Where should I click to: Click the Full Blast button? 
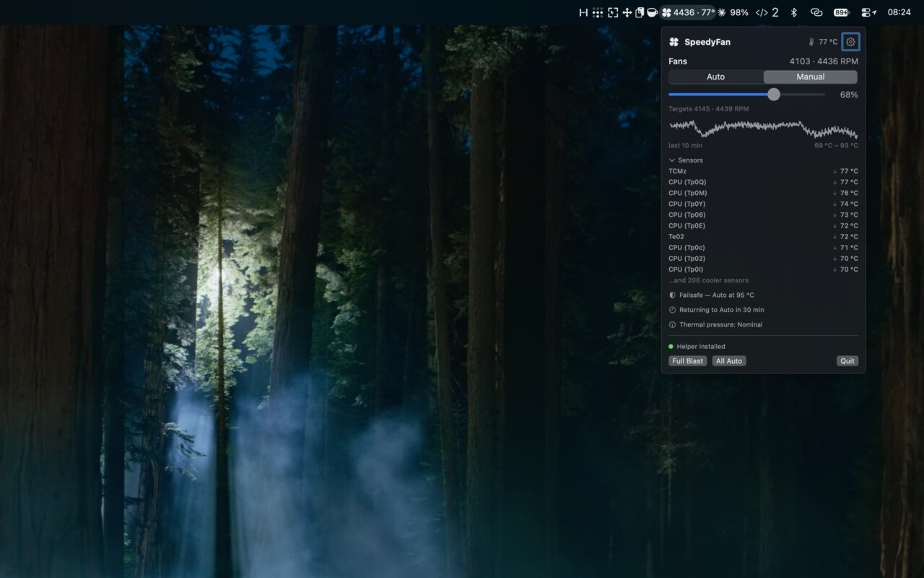click(x=688, y=361)
